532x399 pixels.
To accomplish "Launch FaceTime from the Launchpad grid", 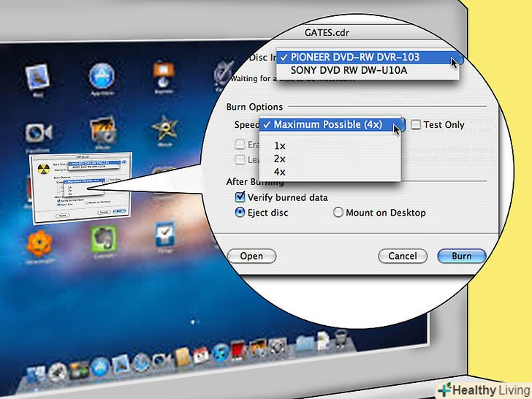I will pos(38,133).
